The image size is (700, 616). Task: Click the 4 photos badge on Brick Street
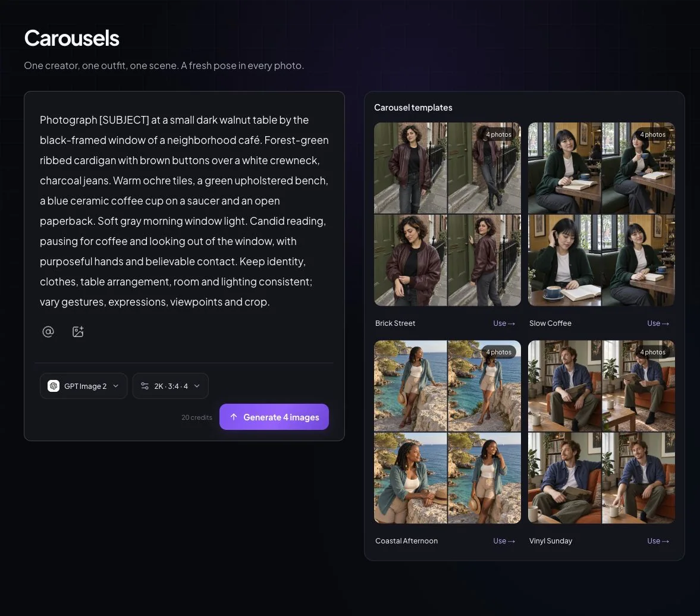tap(498, 134)
